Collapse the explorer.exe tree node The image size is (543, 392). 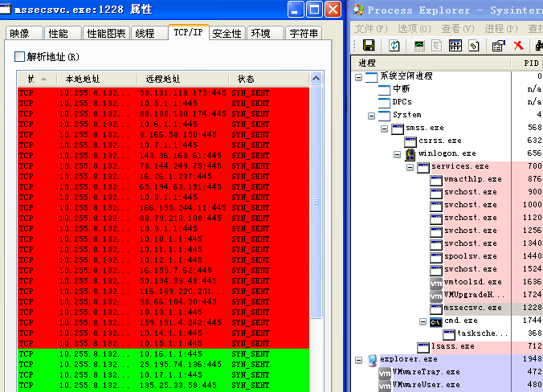[x=359, y=360]
